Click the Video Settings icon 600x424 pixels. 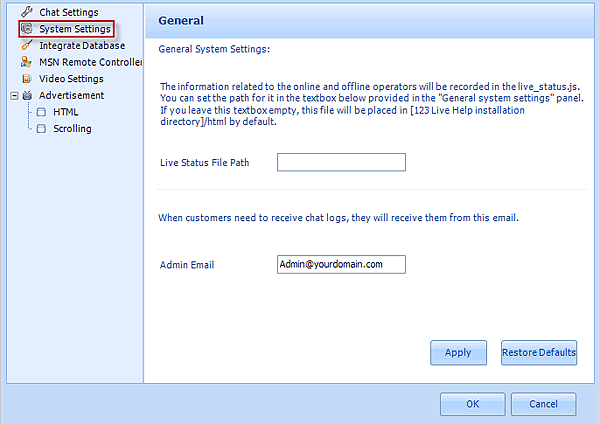click(27, 79)
